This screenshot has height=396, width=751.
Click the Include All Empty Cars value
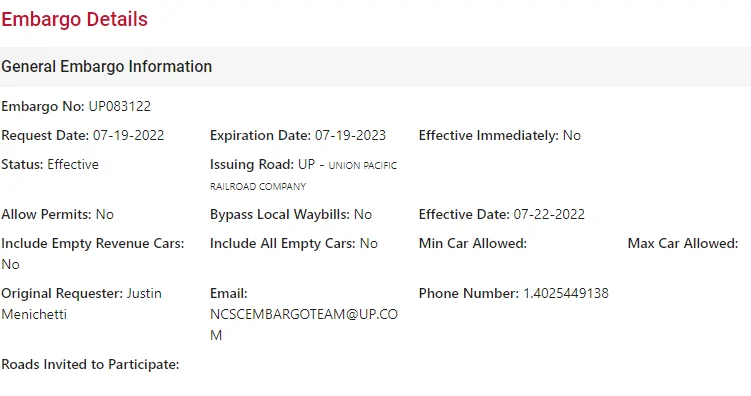(369, 244)
